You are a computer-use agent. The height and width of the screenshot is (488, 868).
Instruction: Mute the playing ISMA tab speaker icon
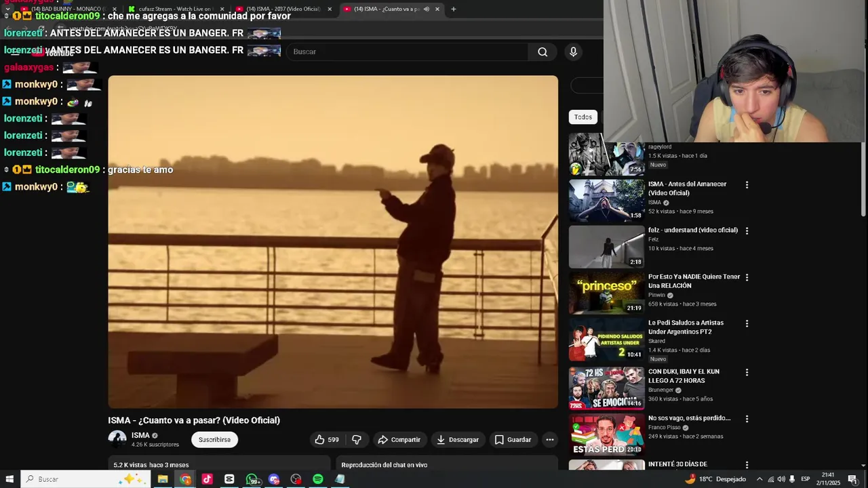click(x=427, y=9)
